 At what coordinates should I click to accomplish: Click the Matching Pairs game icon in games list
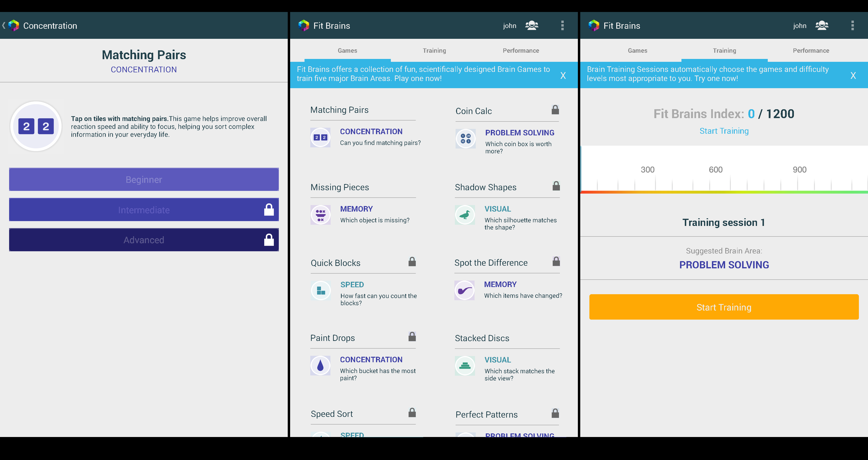click(320, 137)
